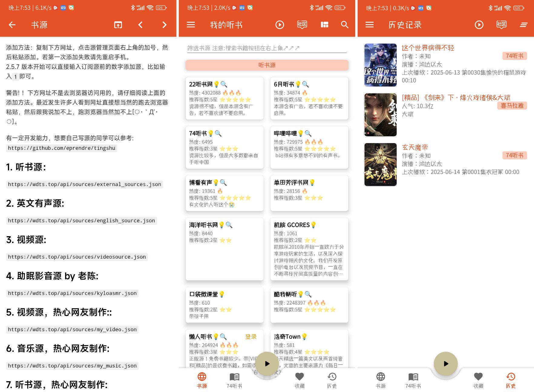The width and height of the screenshot is (534, 392).
Task: Tap the magnifier icon on the 74听书 card
Action: (x=219, y=133)
